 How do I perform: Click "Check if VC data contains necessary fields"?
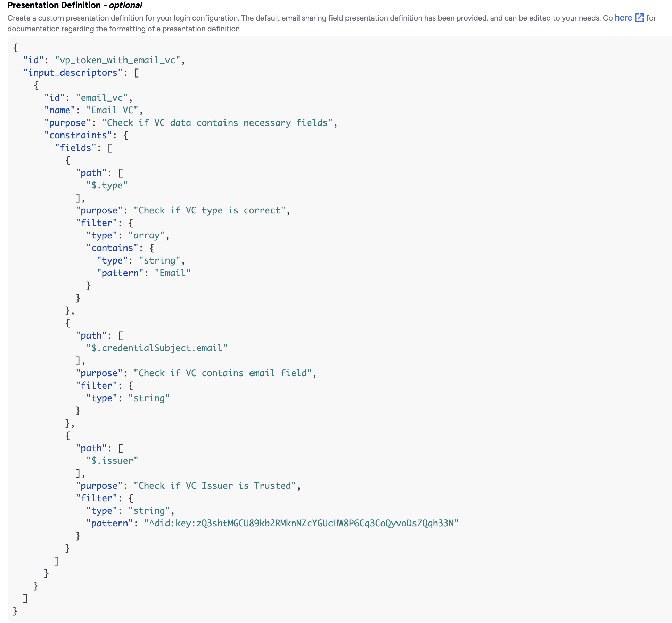tap(217, 123)
